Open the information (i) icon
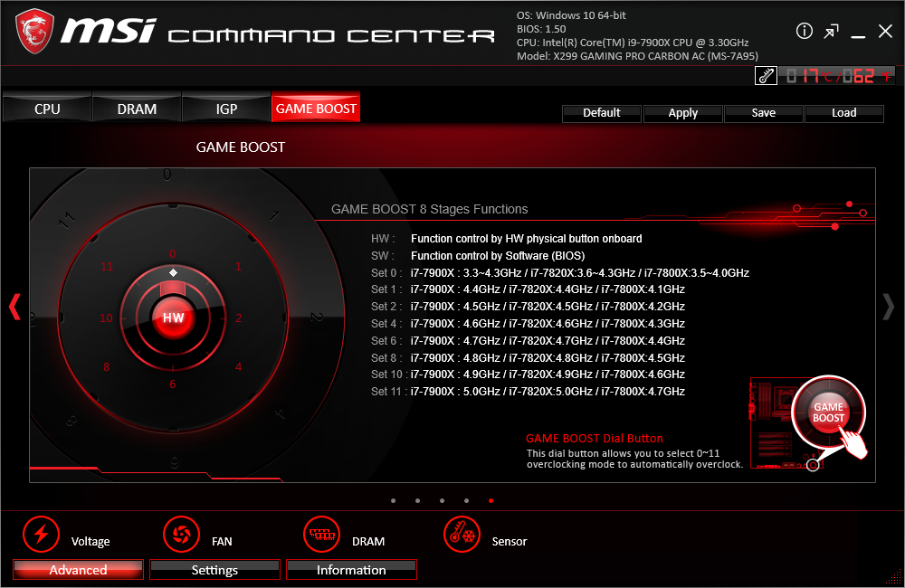Screen dimensions: 905x588 coord(804,31)
